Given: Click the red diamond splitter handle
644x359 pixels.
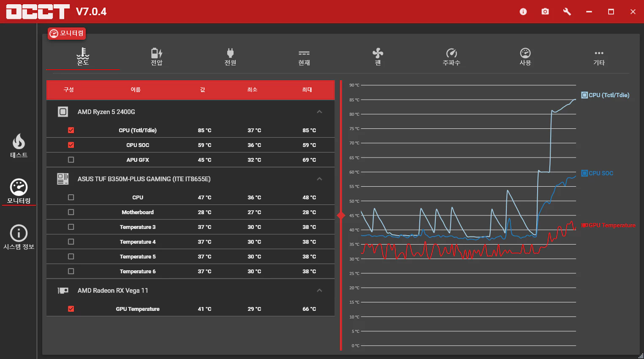Looking at the screenshot, I should click(x=341, y=215).
